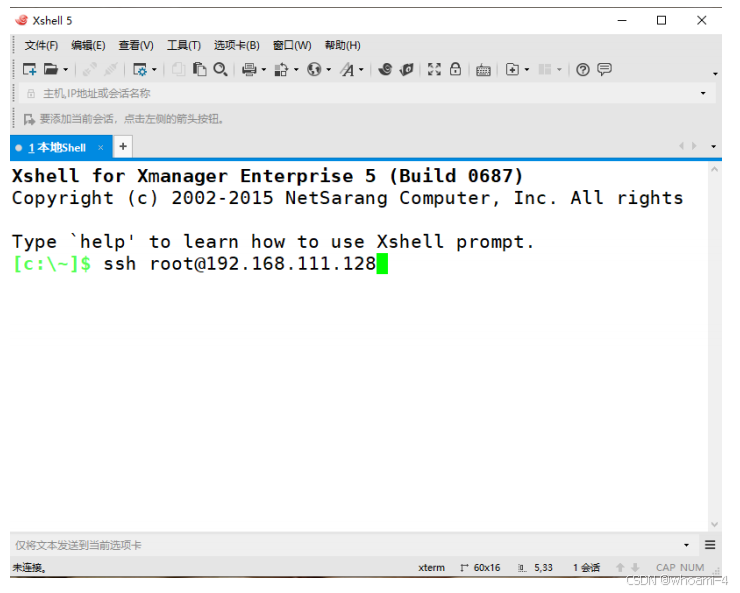Expand the Open folder dropdown arrow

(66, 70)
